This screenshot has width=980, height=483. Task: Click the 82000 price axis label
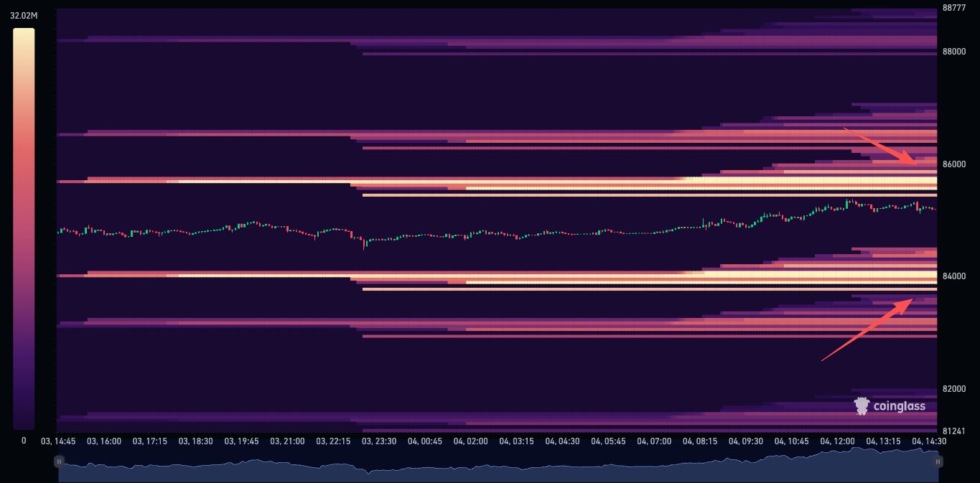pos(953,389)
